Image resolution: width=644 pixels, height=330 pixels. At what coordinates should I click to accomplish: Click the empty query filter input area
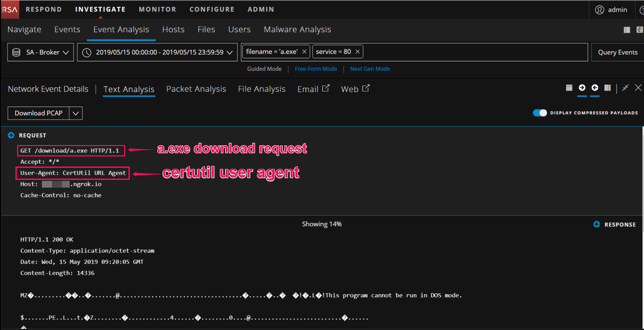tap(470, 52)
